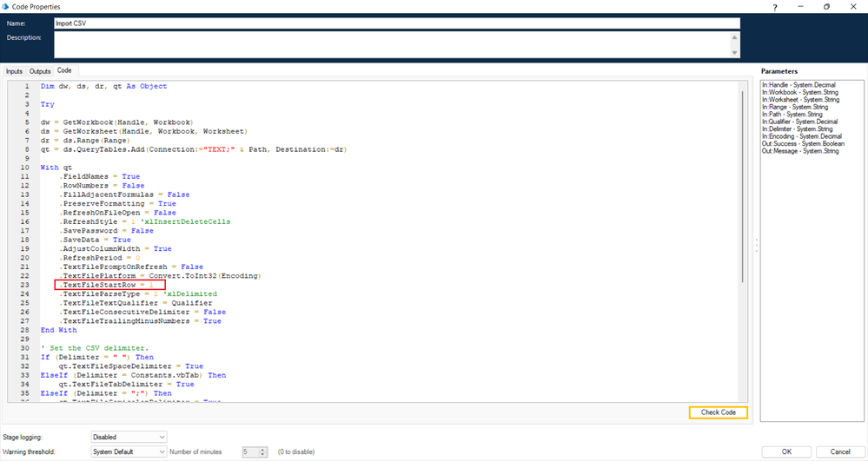Image resolution: width=868 pixels, height=461 pixels.
Task: Switch to the Inputs tab
Action: pos(14,71)
